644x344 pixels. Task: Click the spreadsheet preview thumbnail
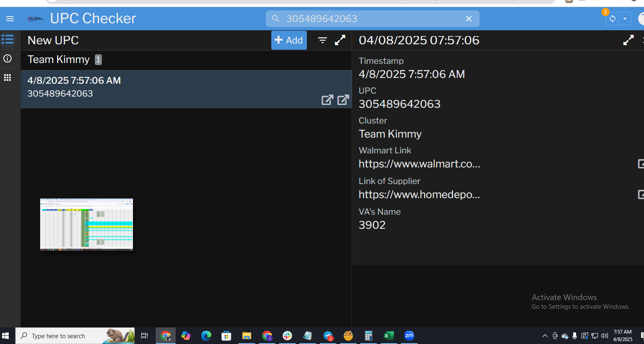click(87, 224)
